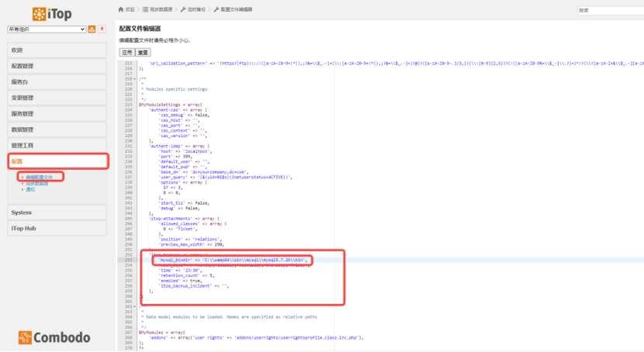Click the 应用 apply button
This screenshot has height=352, width=644.
[x=127, y=53]
